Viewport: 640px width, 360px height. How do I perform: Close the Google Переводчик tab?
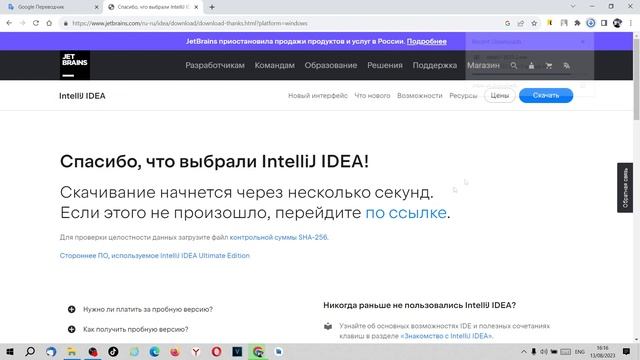point(96,7)
